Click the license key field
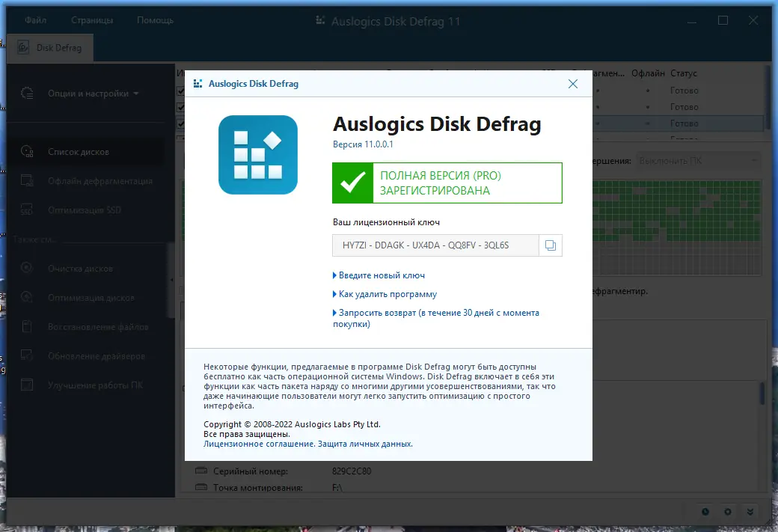 [434, 245]
